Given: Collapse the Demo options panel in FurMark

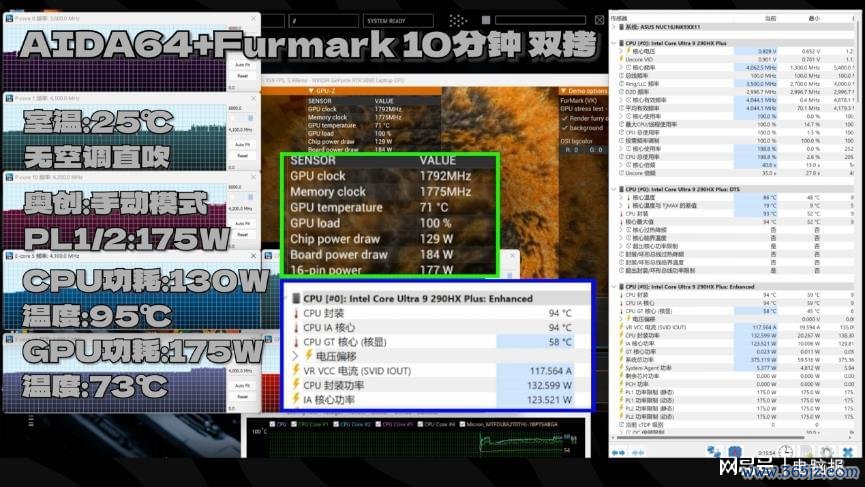Looking at the screenshot, I should click(563, 90).
